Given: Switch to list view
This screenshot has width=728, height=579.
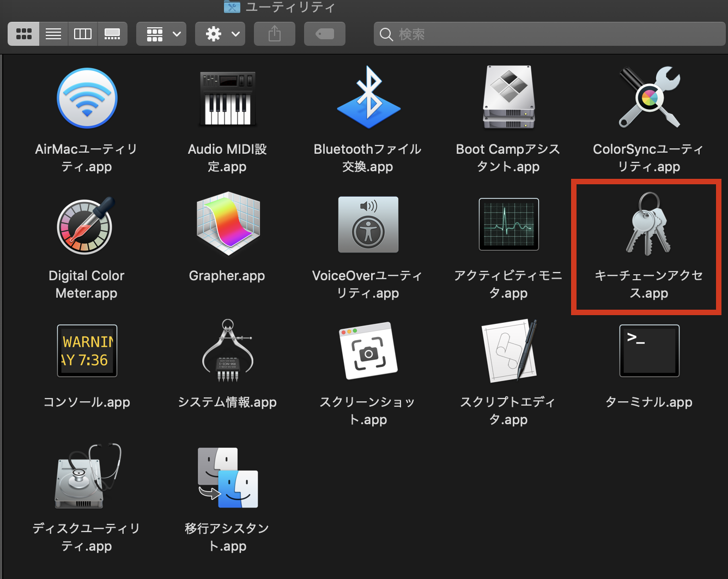Looking at the screenshot, I should tap(53, 34).
